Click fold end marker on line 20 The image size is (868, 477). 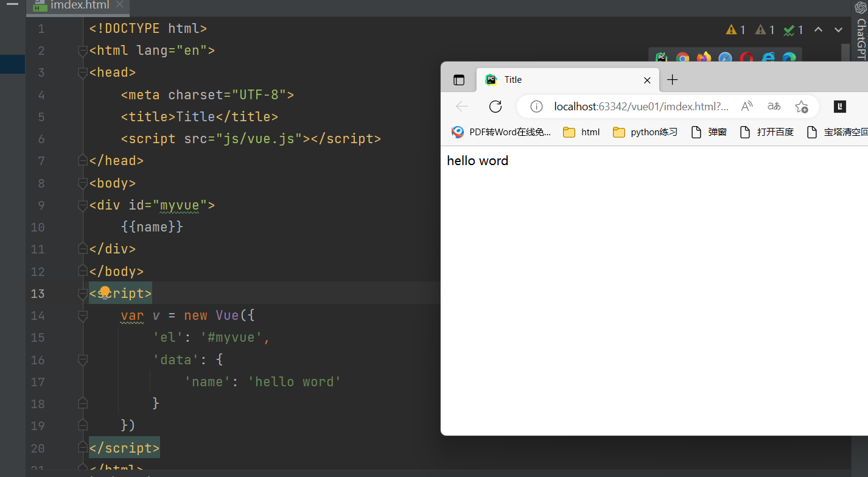click(83, 448)
